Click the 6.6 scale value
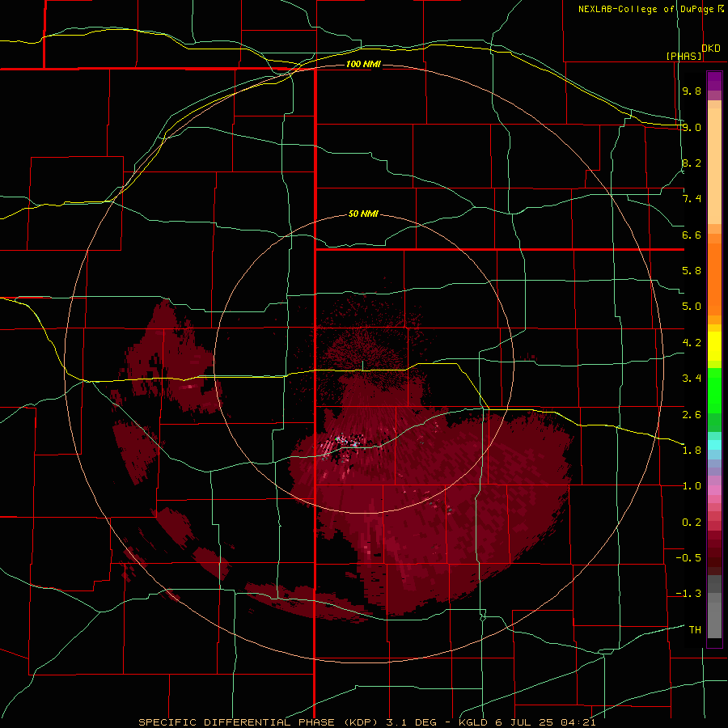 point(692,235)
